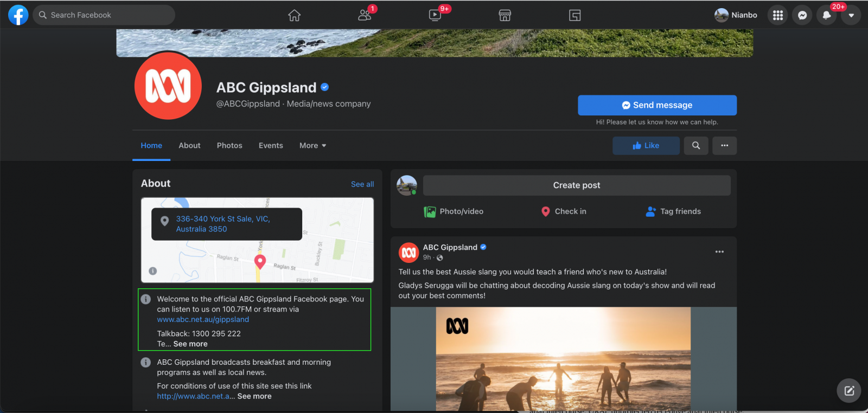Switch to the Events tab
This screenshot has height=413, width=868.
tap(271, 145)
